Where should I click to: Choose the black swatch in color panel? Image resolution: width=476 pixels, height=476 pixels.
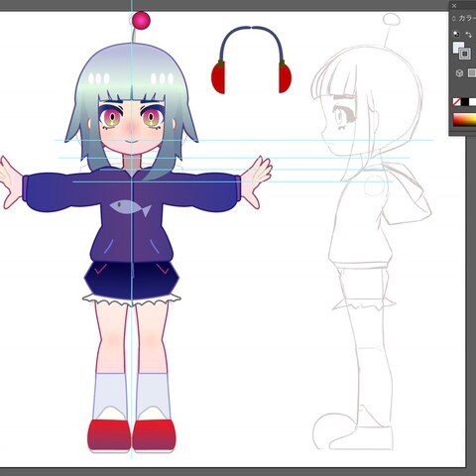click(x=465, y=102)
